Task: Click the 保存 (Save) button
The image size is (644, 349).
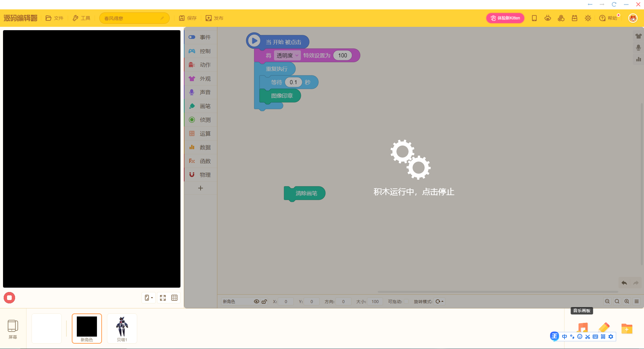Action: tap(188, 18)
